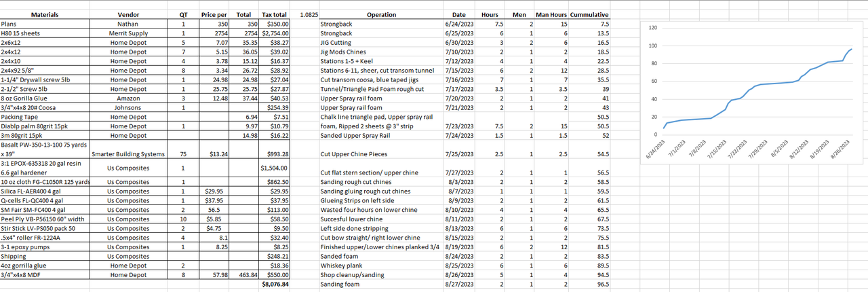Click the $2,754.00 tax total cell

[275, 33]
